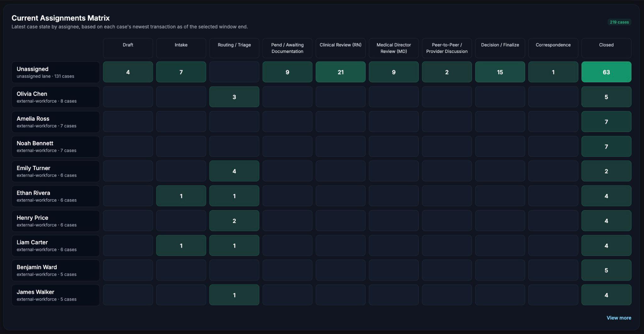The image size is (644, 334).
Task: Select the Closed column header
Action: [606, 48]
